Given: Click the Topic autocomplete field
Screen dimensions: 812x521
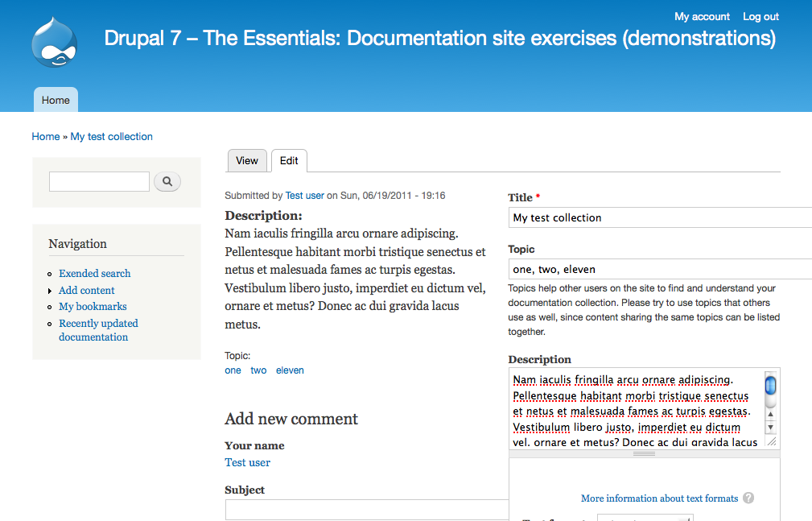Looking at the screenshot, I should [660, 269].
